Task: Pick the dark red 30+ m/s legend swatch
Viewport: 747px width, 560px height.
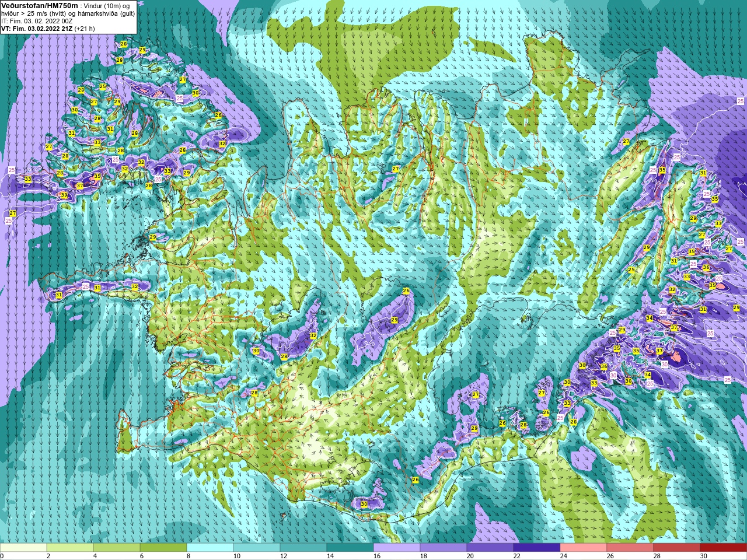Action: pyautogui.click(x=724, y=548)
